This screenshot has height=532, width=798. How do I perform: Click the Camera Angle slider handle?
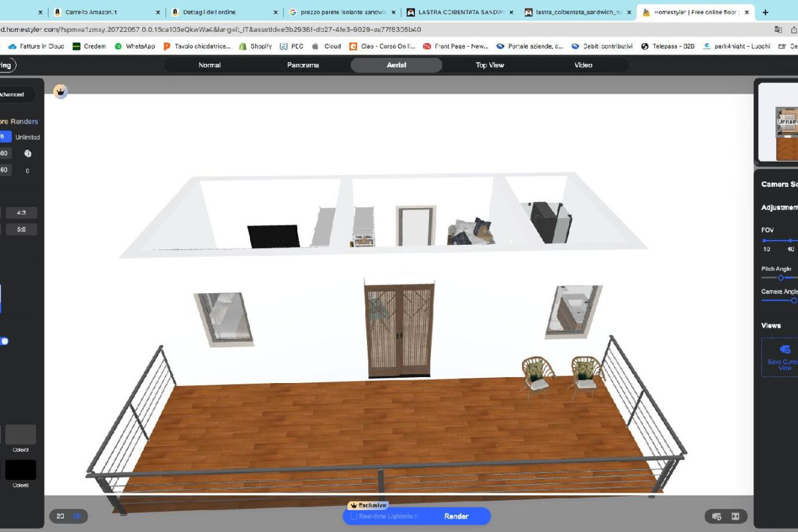pyautogui.click(x=794, y=301)
